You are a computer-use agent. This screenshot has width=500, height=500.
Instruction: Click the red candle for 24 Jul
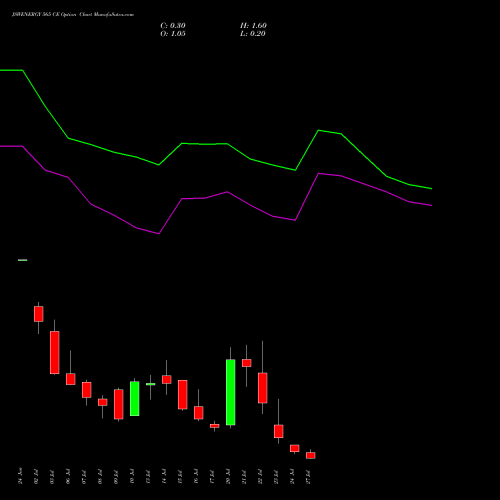[294, 448]
